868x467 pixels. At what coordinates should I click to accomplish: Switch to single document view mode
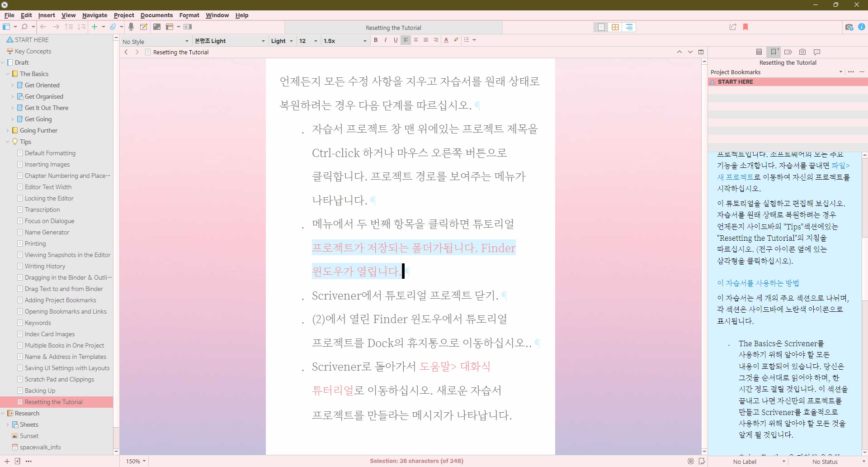click(x=601, y=27)
